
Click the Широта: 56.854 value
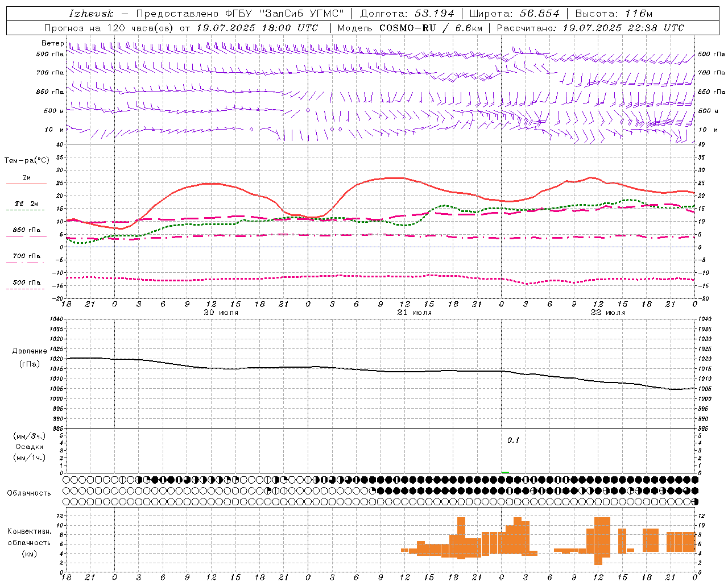514,14
